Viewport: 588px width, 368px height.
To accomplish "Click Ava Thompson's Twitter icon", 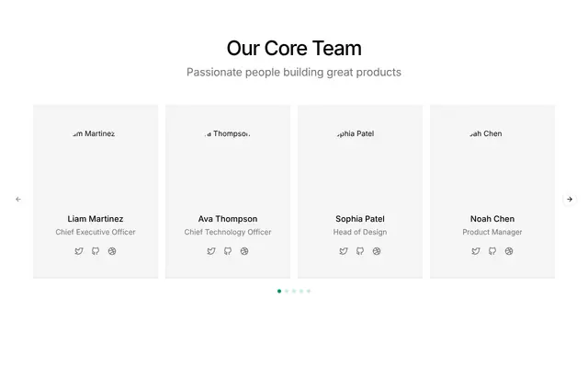I will tap(211, 251).
